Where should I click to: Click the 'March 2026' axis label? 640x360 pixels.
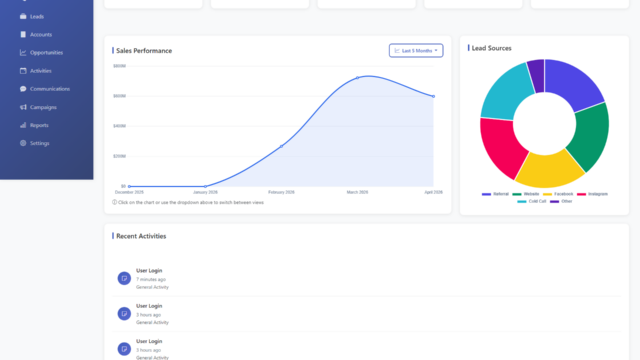(x=358, y=192)
